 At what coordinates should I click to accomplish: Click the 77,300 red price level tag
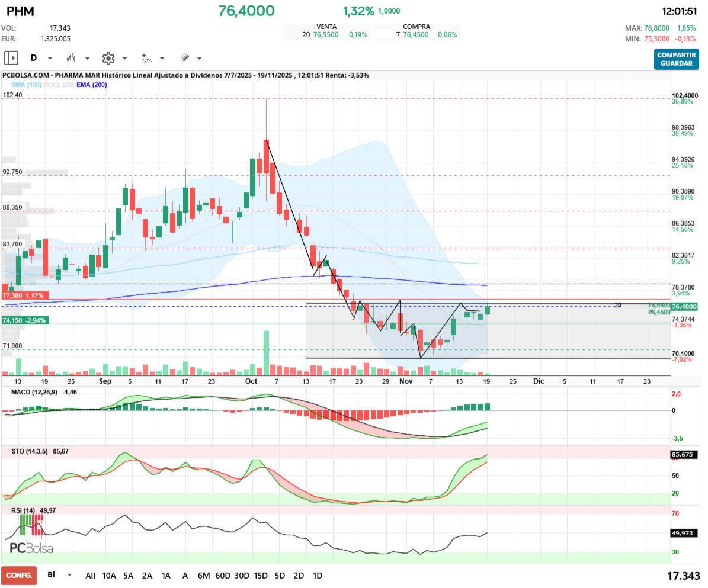[24, 295]
